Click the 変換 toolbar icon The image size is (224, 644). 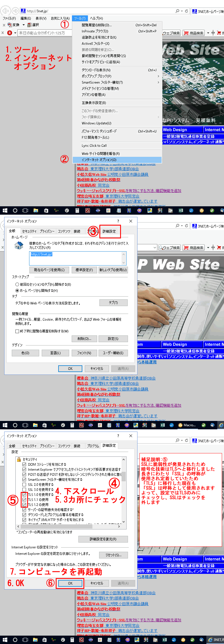tap(10, 25)
